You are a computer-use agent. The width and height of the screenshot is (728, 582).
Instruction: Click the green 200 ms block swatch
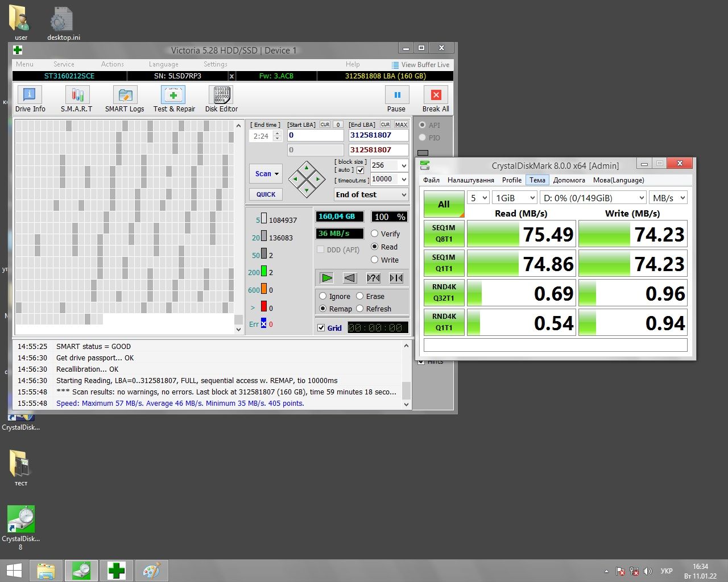264,272
